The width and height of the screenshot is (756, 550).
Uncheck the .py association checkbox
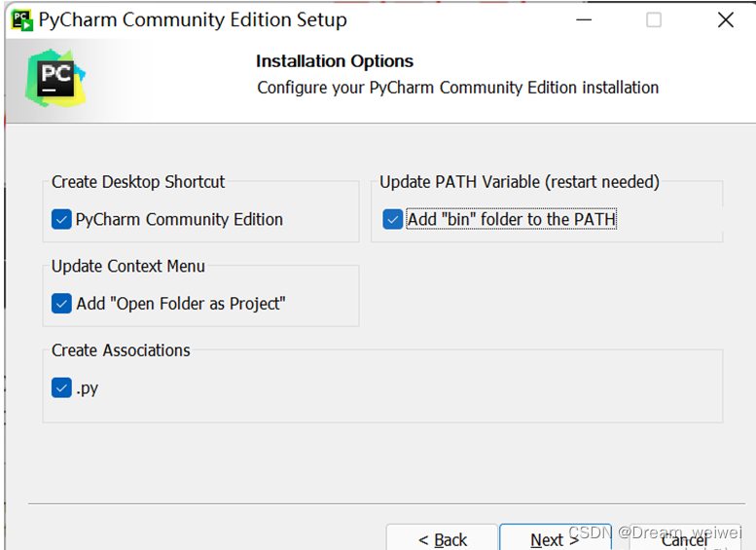coord(61,387)
